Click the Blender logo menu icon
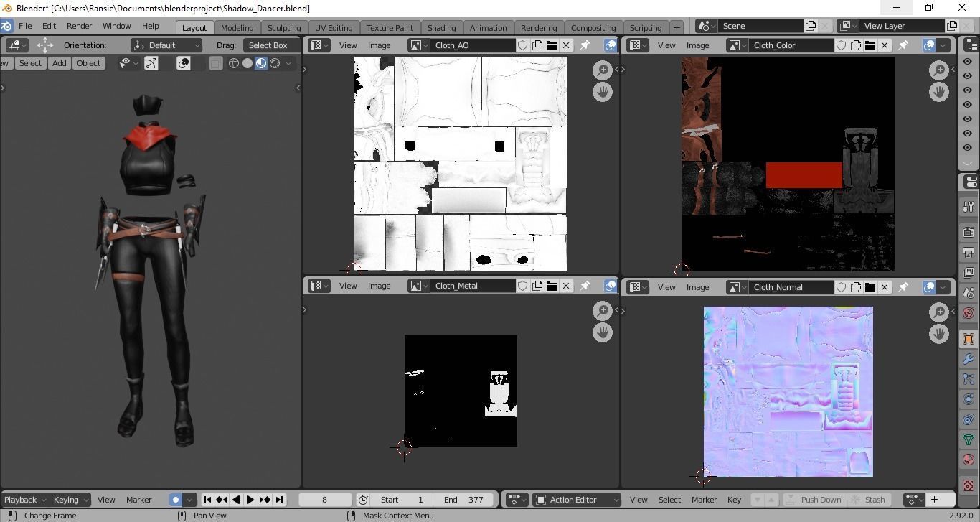The width and height of the screenshot is (980, 522). [6, 26]
